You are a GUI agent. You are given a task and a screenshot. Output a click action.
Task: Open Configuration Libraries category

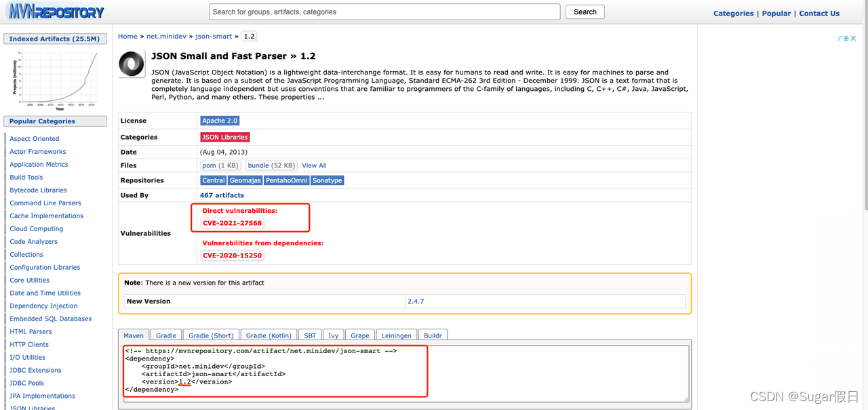(45, 268)
